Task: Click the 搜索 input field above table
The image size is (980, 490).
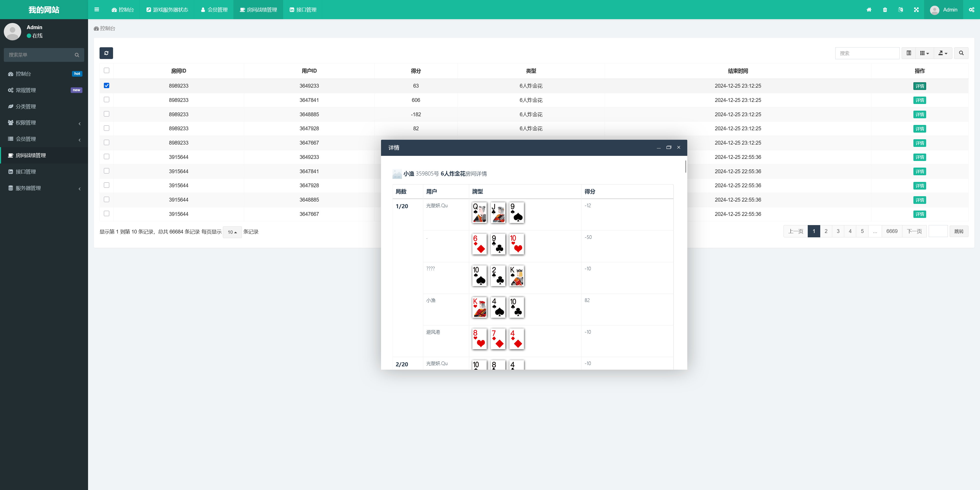Action: [867, 53]
